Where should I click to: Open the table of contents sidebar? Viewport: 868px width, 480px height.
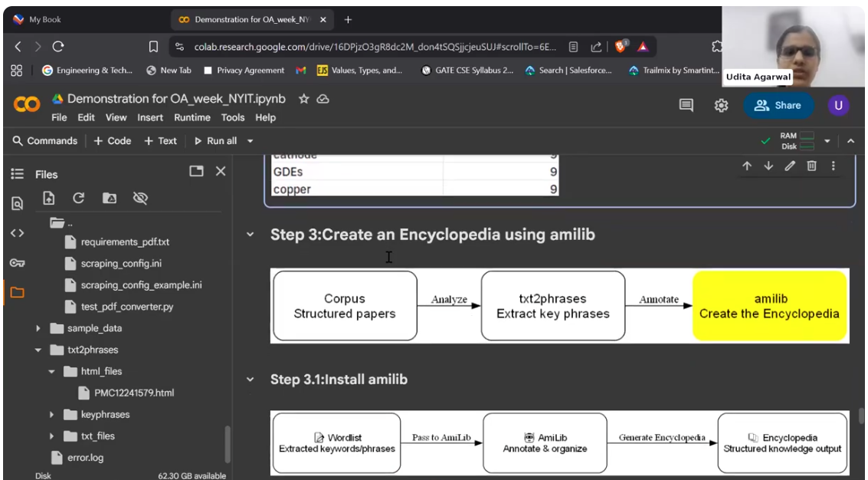(16, 172)
